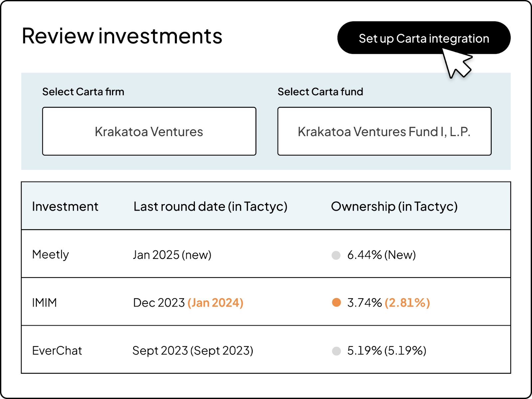Click Meetly's 6.44% (New) ownership value

pyautogui.click(x=381, y=255)
